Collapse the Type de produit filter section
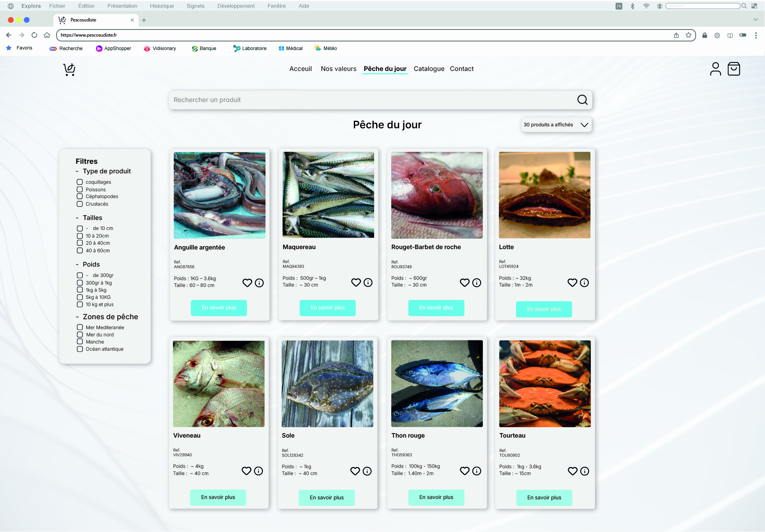This screenshot has width=765, height=532. pyautogui.click(x=77, y=171)
